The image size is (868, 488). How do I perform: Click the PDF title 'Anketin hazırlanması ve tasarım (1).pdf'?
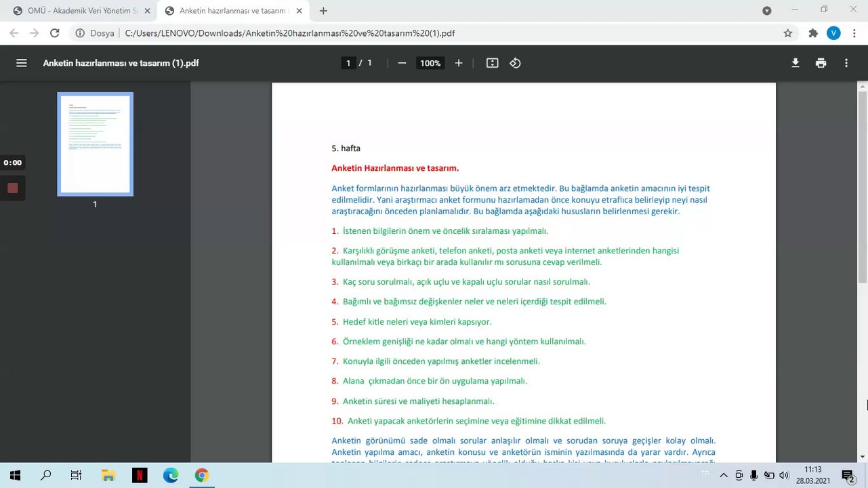[121, 63]
